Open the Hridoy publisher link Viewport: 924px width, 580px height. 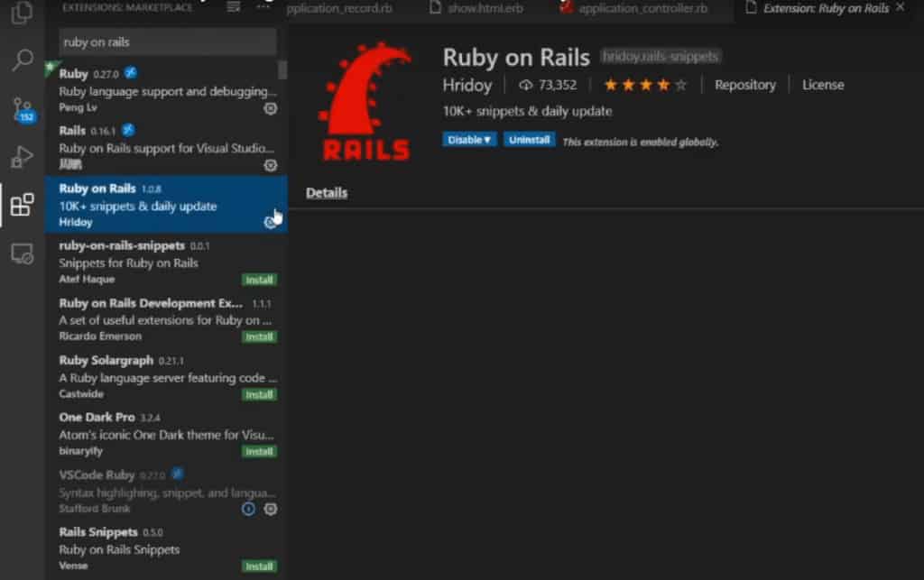pyautogui.click(x=467, y=86)
